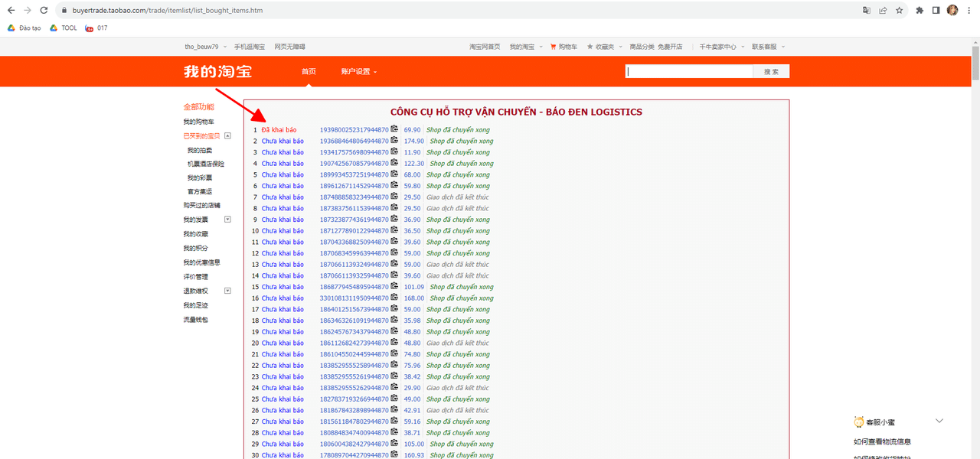Open the Chrome extensions puzzle icon
Image resolution: width=980 pixels, height=459 pixels.
coord(920,11)
